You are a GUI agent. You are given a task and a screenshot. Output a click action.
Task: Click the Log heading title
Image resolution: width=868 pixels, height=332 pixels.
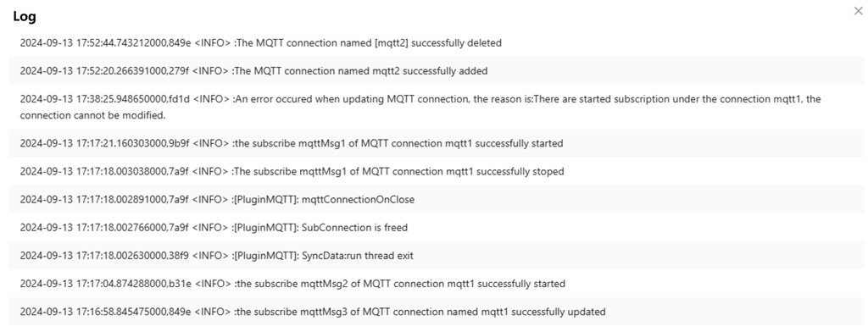(x=25, y=17)
